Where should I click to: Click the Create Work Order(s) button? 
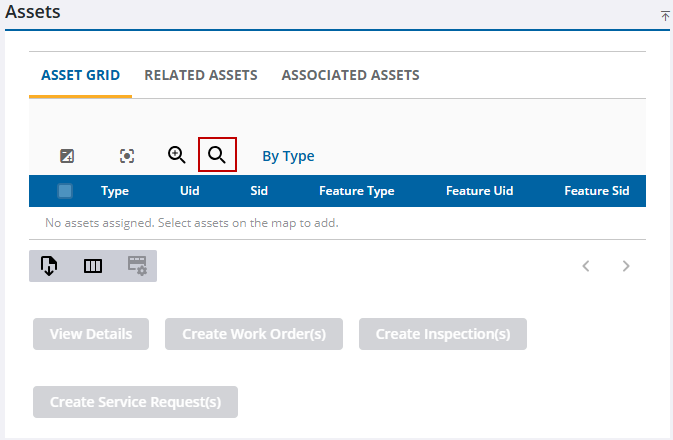point(254,334)
